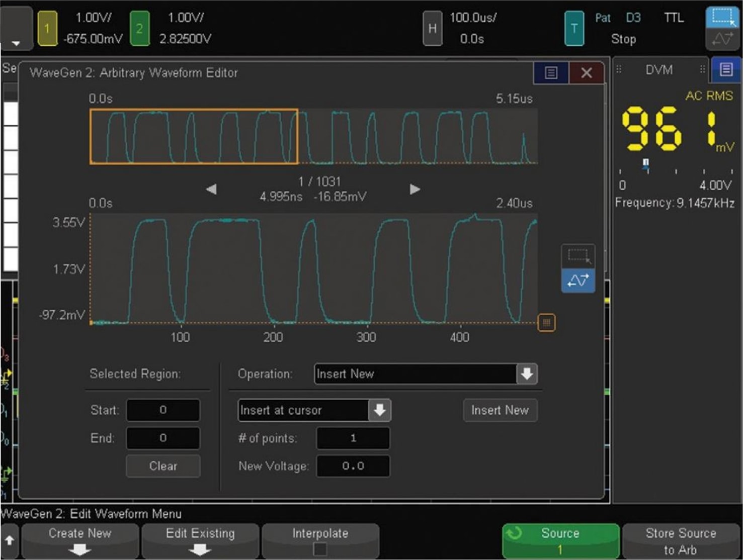743x560 pixels.
Task: Click the right arrow to step waveform points
Action: (415, 189)
